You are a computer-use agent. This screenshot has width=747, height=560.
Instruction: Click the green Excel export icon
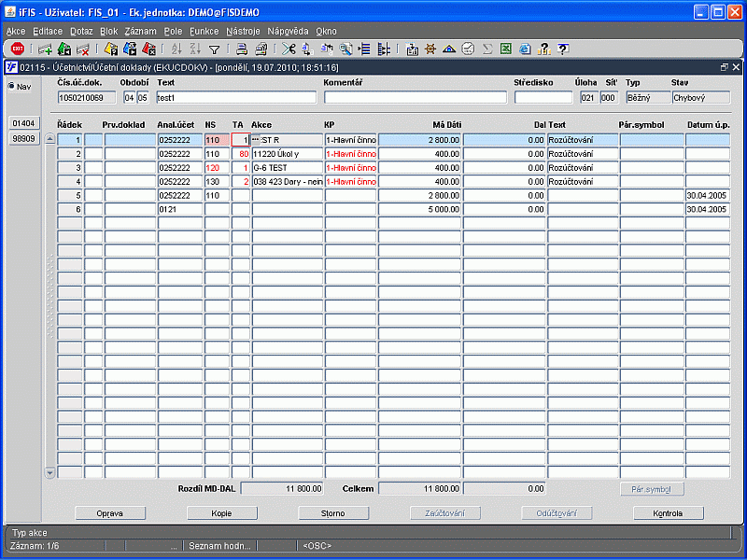coord(506,49)
